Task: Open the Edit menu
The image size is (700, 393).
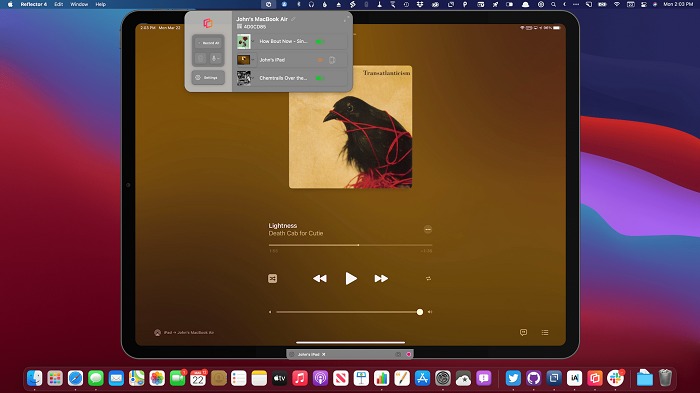Action: (x=58, y=4)
